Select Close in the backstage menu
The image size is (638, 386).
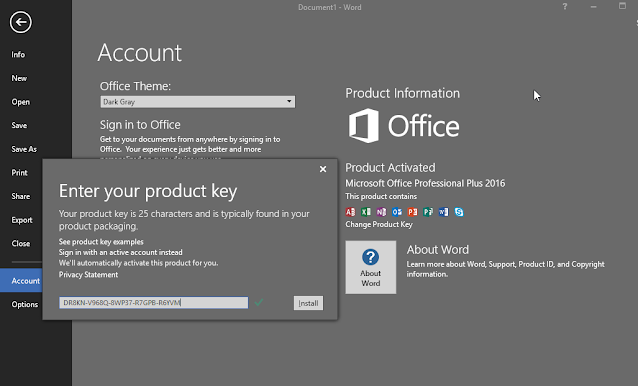pos(21,244)
